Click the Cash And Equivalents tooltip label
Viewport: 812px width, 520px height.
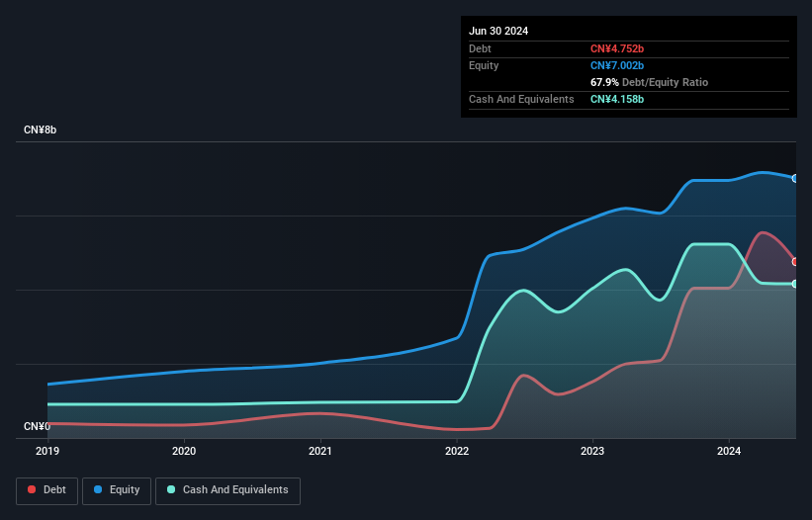tap(521, 99)
